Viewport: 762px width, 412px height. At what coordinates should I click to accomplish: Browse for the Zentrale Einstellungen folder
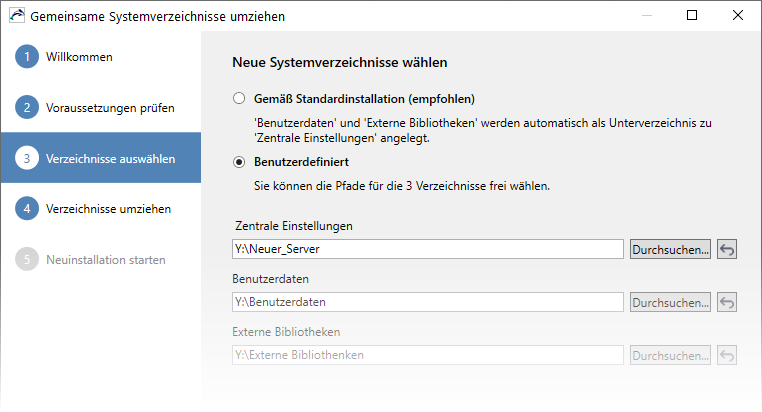point(670,249)
